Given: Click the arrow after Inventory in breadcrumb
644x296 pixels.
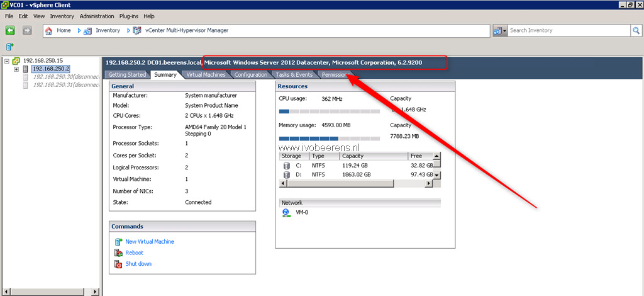Looking at the screenshot, I should [x=128, y=30].
